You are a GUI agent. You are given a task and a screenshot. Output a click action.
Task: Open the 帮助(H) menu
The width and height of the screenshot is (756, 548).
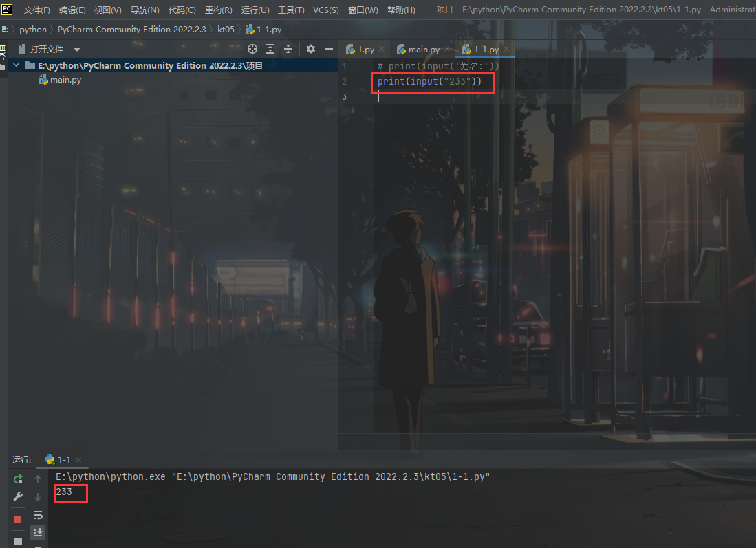401,10
